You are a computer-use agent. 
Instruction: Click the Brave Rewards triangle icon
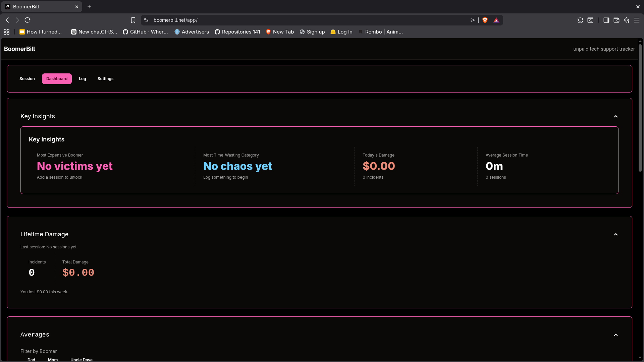496,20
